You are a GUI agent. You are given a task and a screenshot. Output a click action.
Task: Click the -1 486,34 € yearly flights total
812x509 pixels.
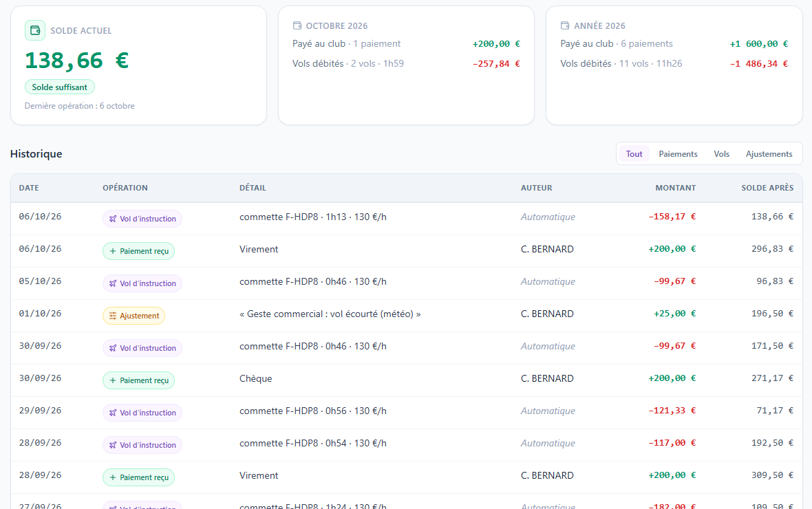758,64
